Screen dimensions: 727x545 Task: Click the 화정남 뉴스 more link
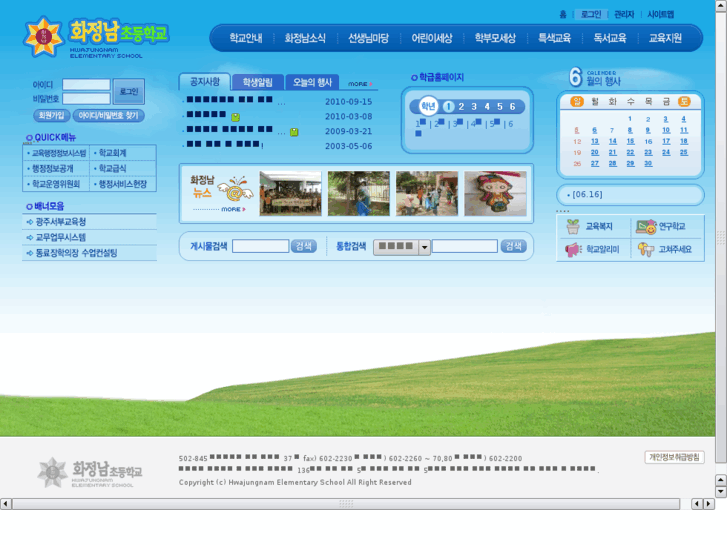[x=233, y=210]
